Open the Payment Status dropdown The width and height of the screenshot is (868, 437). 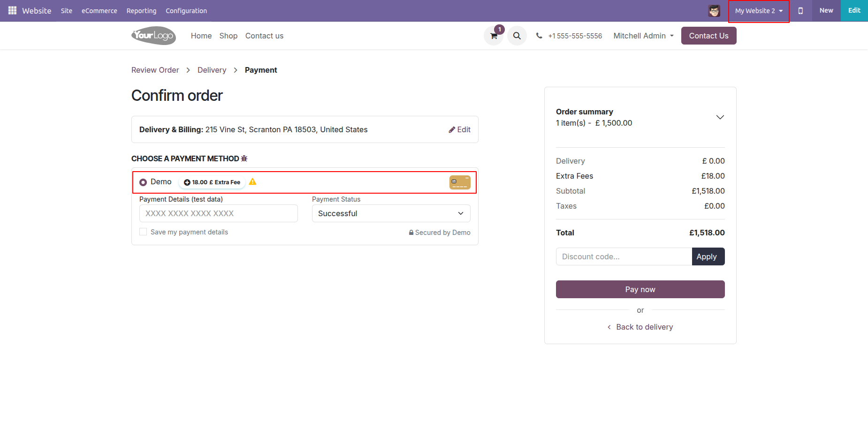pos(391,213)
